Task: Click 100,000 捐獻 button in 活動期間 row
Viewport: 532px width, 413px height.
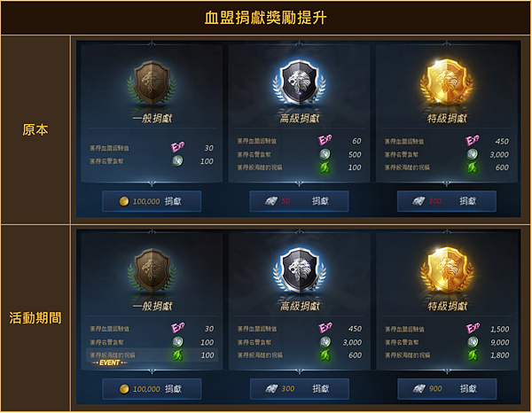Action: pos(152,389)
